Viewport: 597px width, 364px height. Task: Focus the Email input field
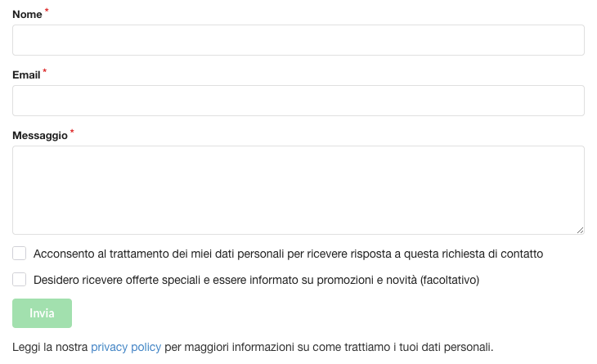(298, 101)
